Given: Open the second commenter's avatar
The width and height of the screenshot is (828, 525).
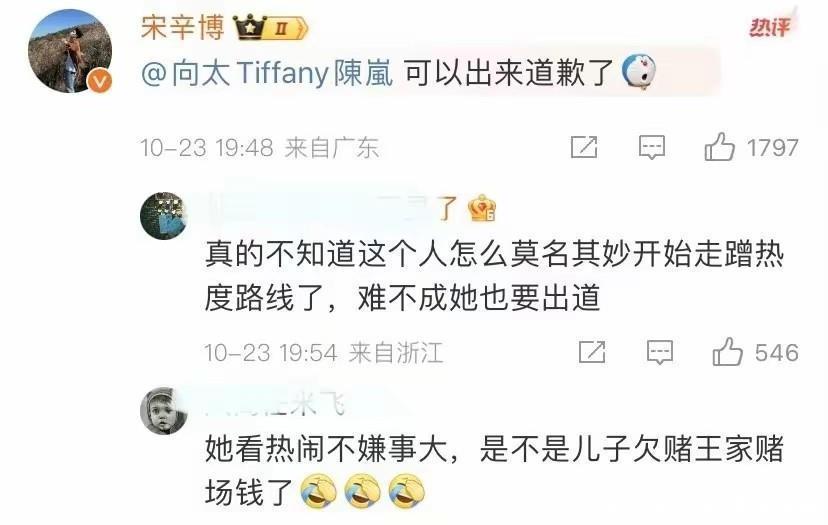Looking at the screenshot, I should pyautogui.click(x=164, y=215).
